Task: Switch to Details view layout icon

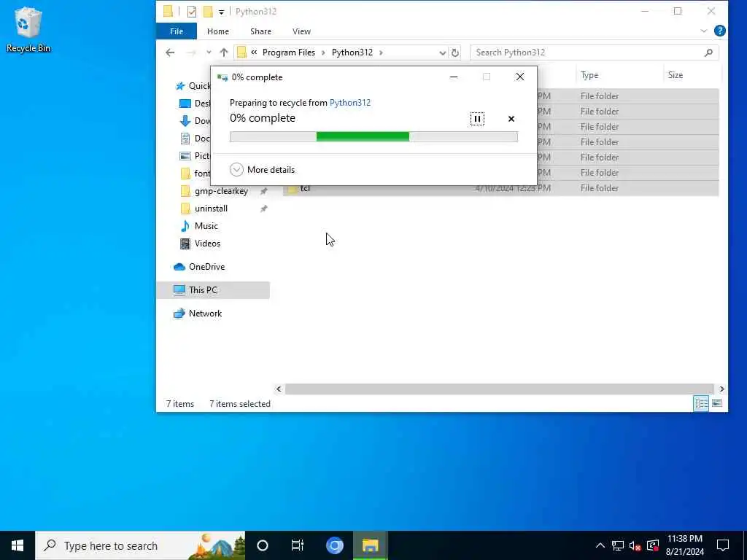Action: pyautogui.click(x=701, y=403)
